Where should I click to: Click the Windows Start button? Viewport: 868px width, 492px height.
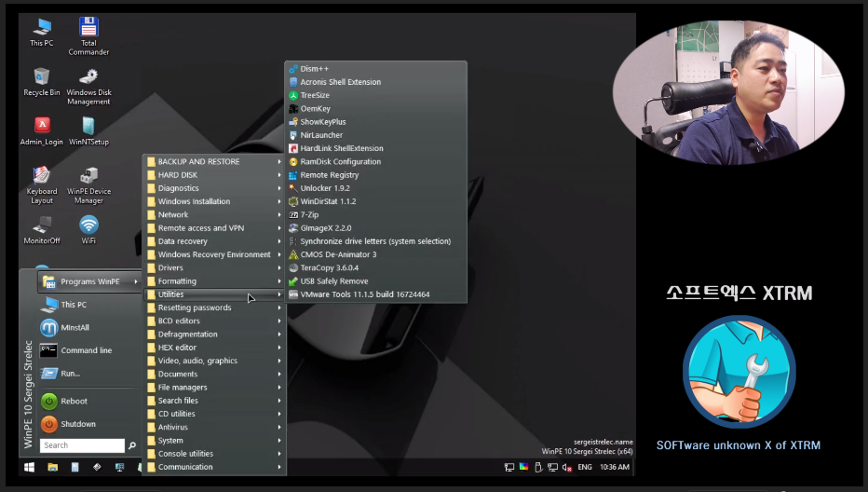(30, 468)
